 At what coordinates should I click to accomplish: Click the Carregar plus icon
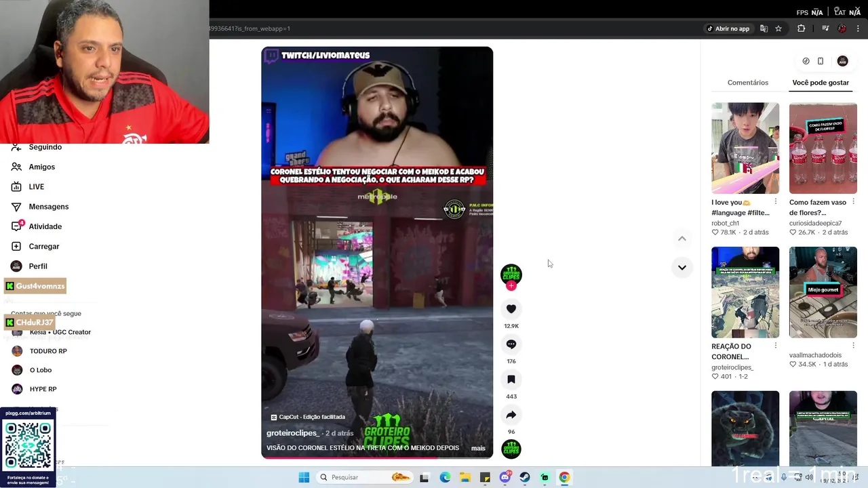16,246
